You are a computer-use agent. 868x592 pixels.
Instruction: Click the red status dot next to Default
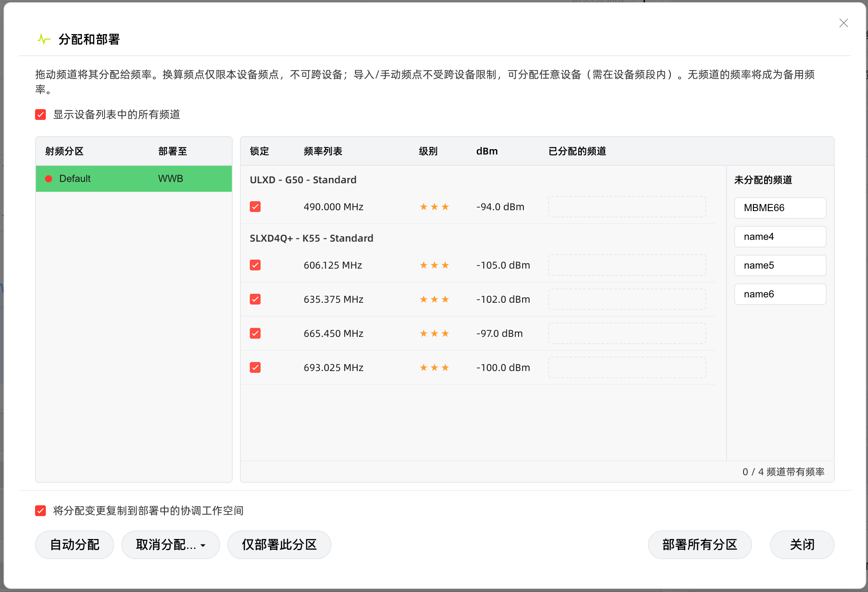click(x=49, y=179)
